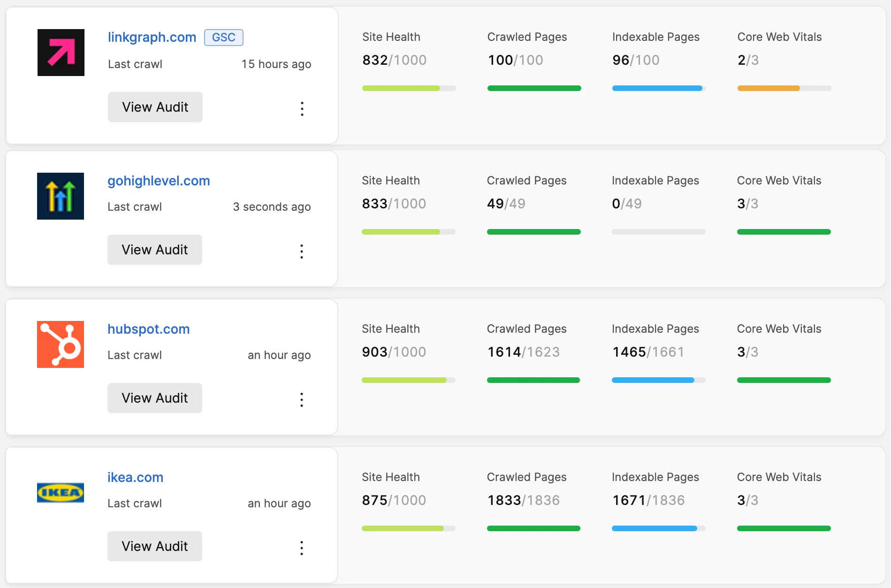This screenshot has height=588, width=891.
Task: Click the IKEA logo thumbnail
Action: click(x=61, y=493)
